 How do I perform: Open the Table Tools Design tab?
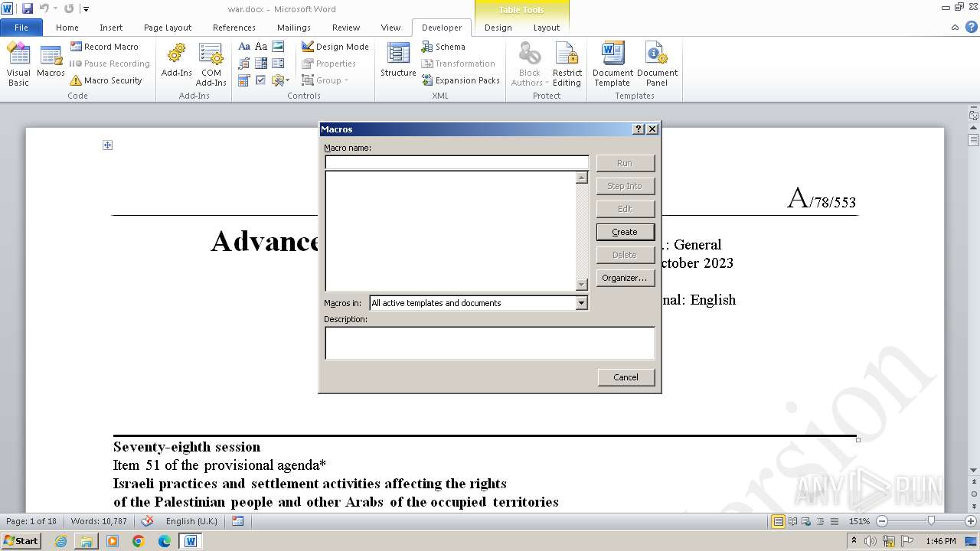click(x=498, y=28)
